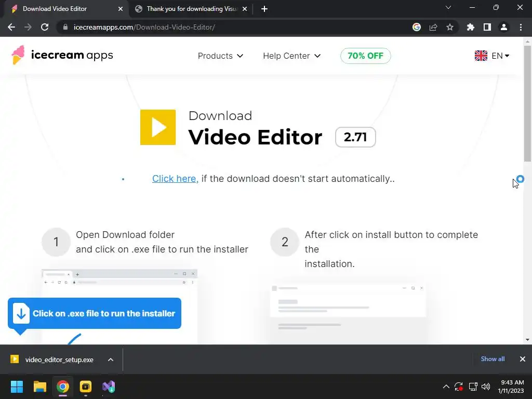Toggle the Chrome side panel

[x=487, y=27]
